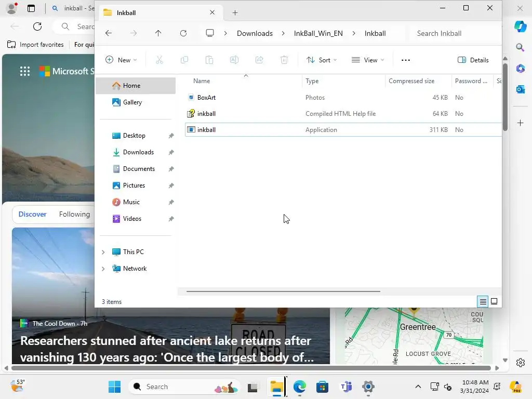Toggle the Details pane
The width and height of the screenshot is (532, 399).
tap(473, 60)
